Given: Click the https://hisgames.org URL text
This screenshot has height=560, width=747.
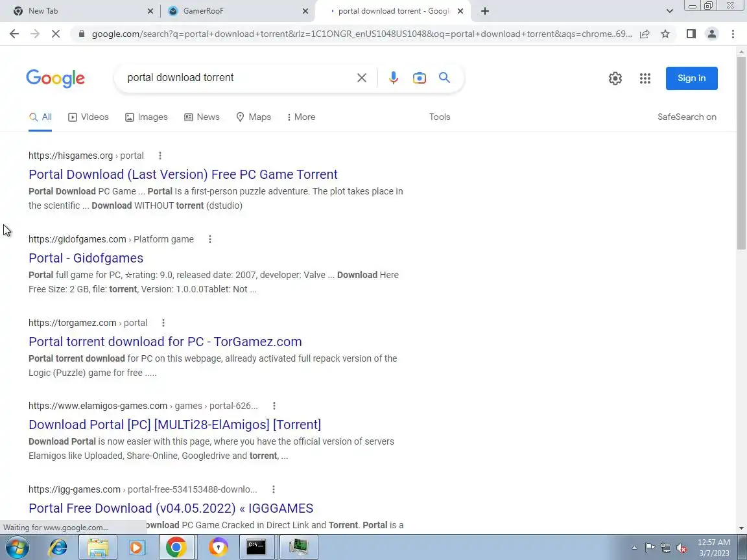Looking at the screenshot, I should (71, 156).
